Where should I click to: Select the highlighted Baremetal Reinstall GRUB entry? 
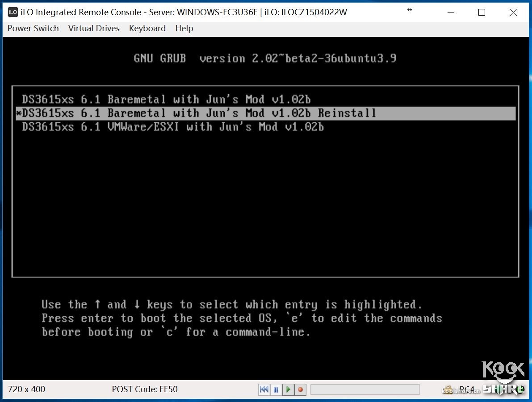pos(266,113)
